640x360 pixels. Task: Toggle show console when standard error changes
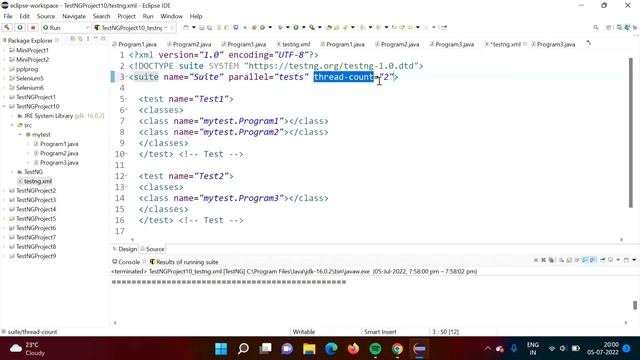(x=592, y=260)
